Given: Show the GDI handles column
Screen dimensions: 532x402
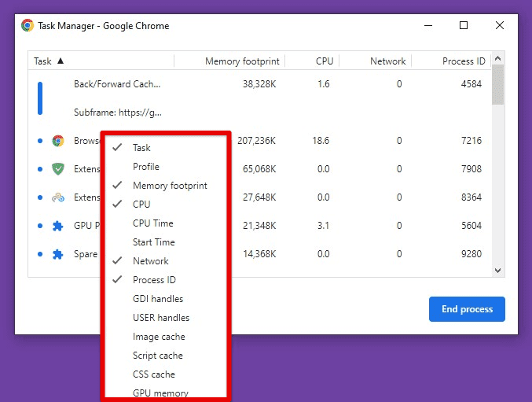Looking at the screenshot, I should [166, 299].
